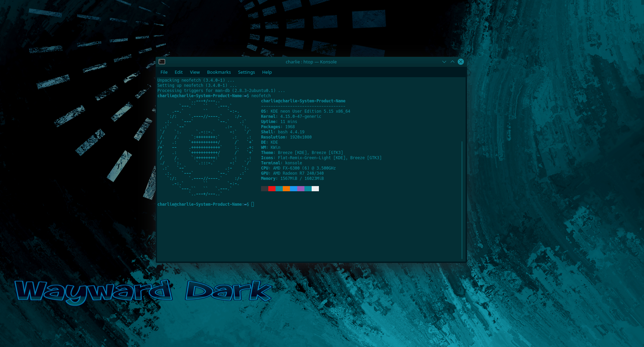The width and height of the screenshot is (644, 347).
Task: Click the 'Unpacking neofetch (3.4.0-1)' line
Action: tap(196, 80)
